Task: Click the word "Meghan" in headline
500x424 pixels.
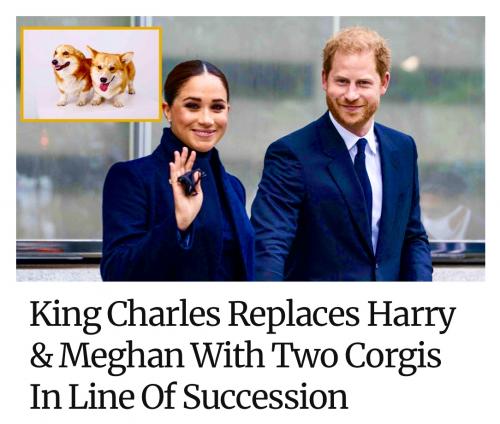Action: click(x=122, y=356)
